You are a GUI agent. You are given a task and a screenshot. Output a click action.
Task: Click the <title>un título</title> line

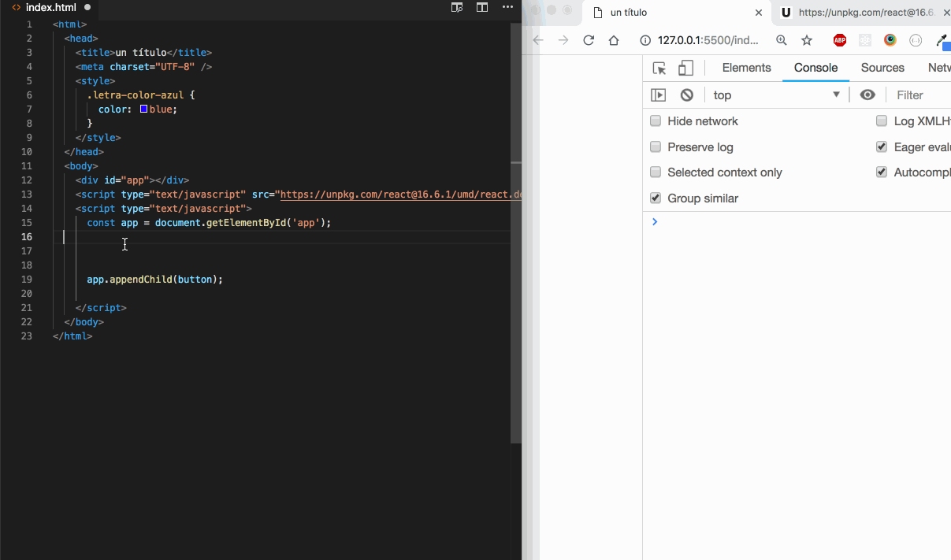pos(143,53)
